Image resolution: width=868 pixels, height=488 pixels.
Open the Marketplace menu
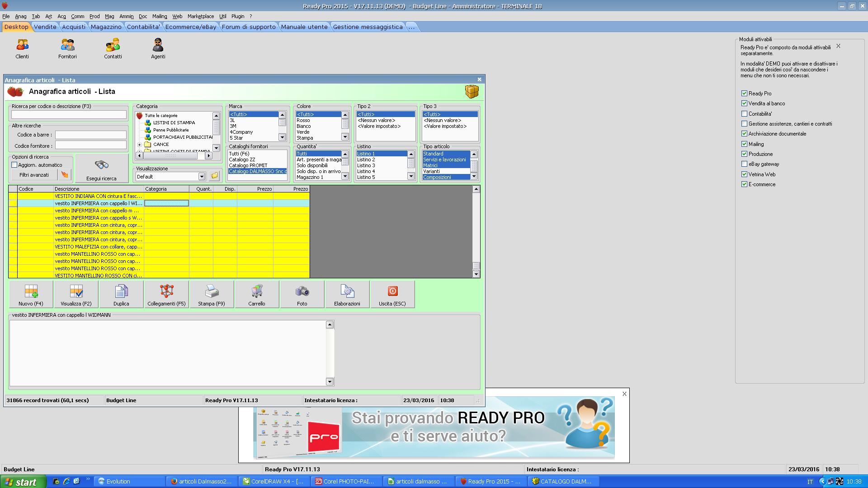(x=201, y=16)
